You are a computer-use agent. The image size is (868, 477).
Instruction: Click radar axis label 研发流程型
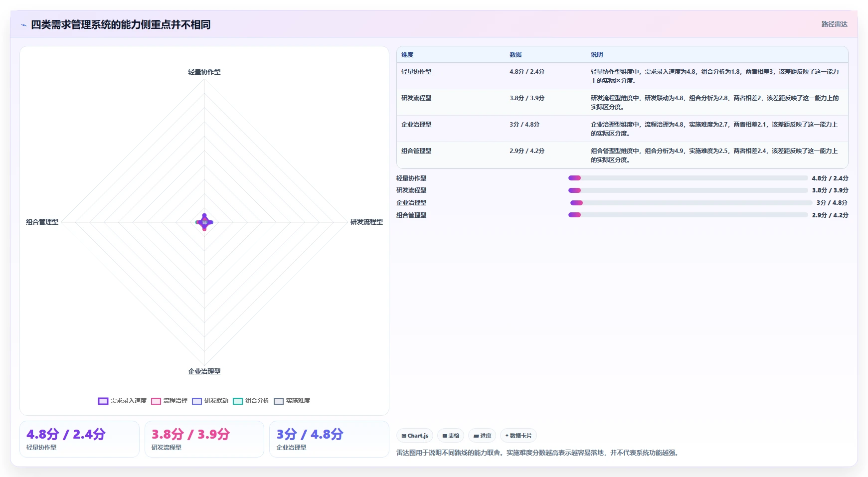coord(366,222)
